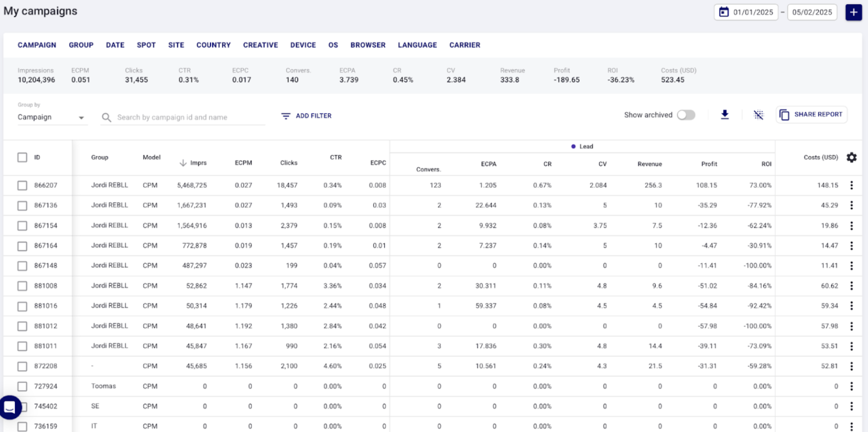
Task: Open row menu for campaign 881008
Action: (x=851, y=286)
